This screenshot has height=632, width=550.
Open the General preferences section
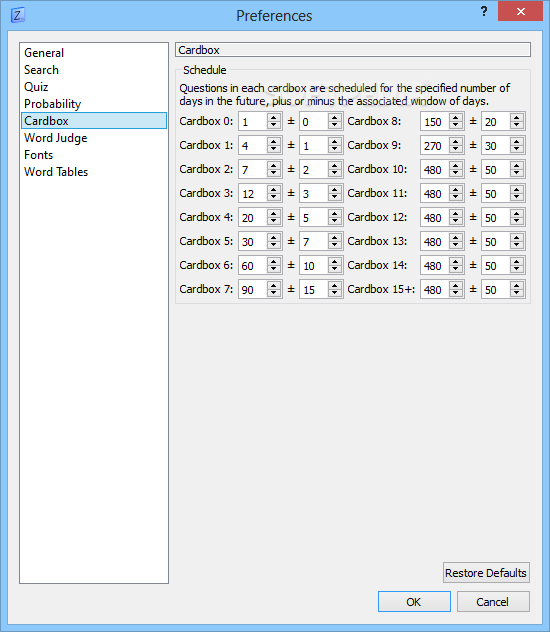(93, 53)
